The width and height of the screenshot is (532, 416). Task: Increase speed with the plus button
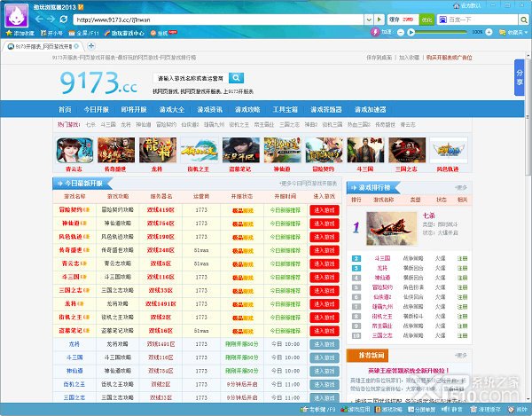point(489,32)
